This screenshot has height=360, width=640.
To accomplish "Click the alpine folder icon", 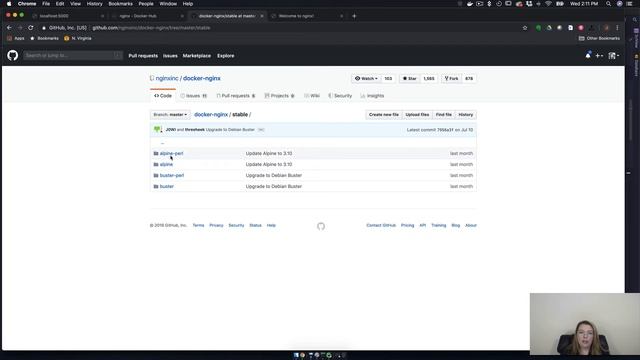I will tap(156, 164).
